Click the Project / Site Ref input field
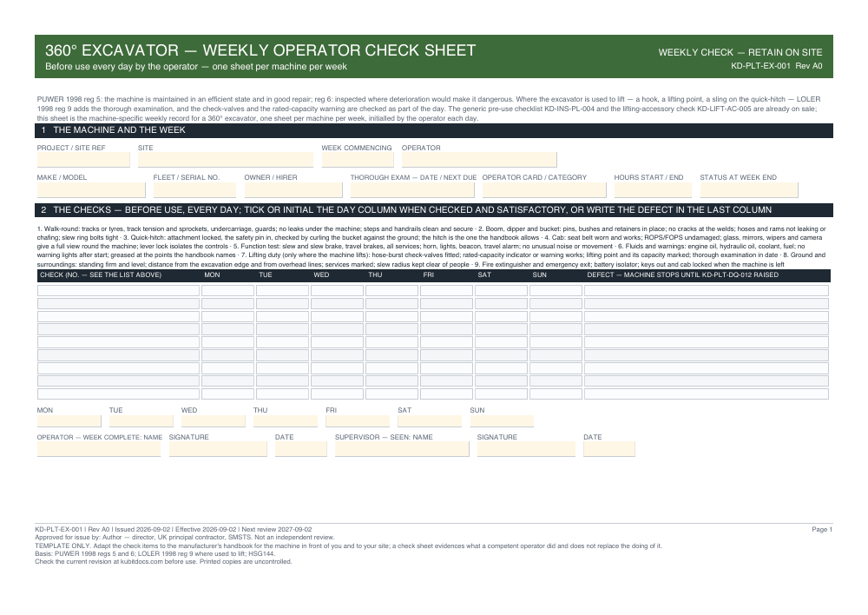This screenshot has width=868, height=615. point(83,160)
